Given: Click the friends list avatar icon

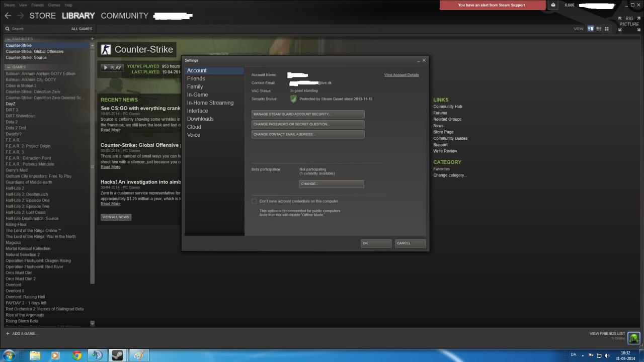Looking at the screenshot, I should [x=634, y=337].
